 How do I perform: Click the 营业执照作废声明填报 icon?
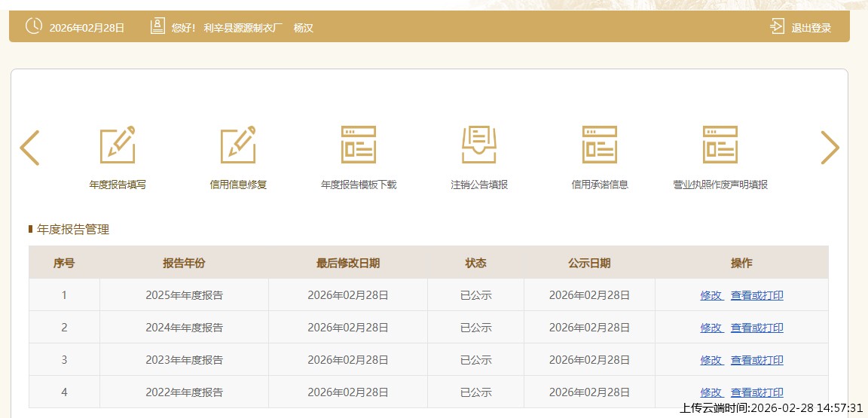click(720, 145)
